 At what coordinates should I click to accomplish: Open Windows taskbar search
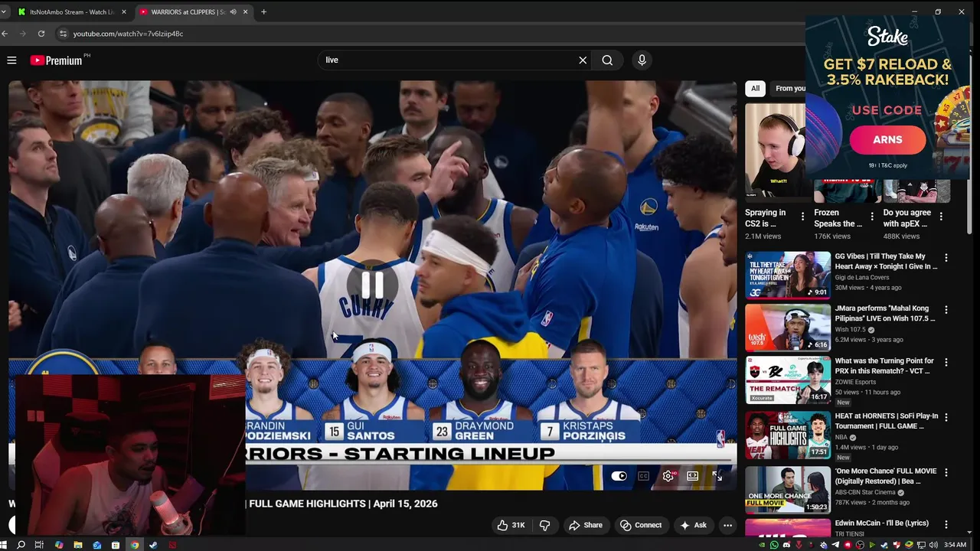pos(21,545)
